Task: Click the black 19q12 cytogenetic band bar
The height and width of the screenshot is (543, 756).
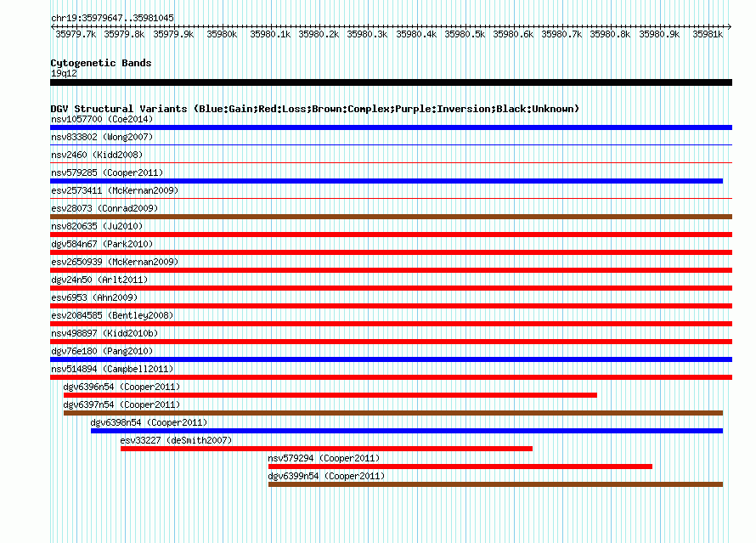Action: click(391, 82)
